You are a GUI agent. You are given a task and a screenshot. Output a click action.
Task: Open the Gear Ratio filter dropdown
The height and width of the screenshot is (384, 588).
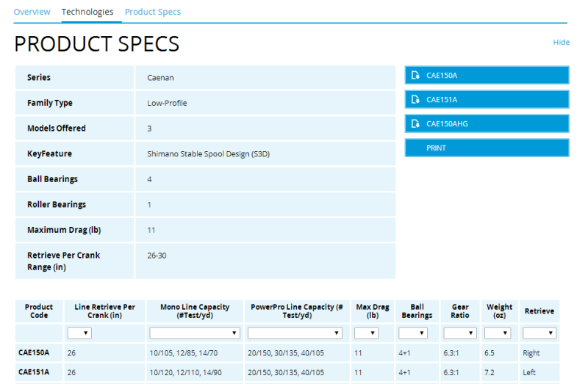(460, 333)
